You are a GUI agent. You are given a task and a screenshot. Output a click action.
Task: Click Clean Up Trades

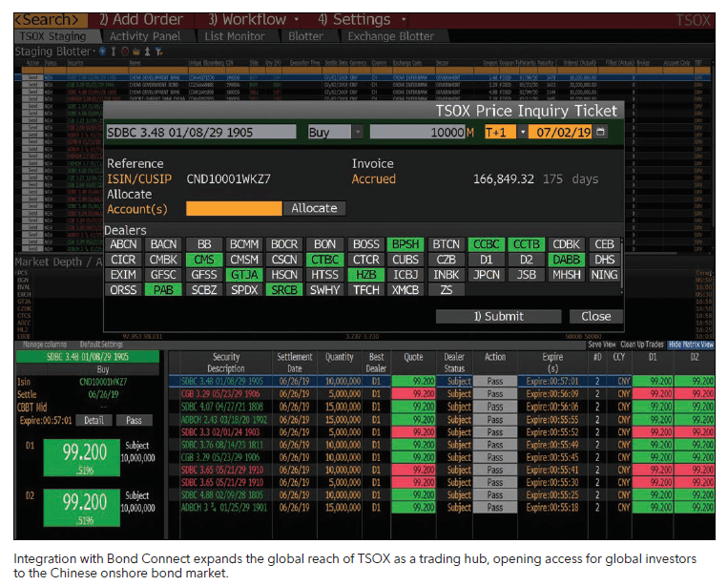(642, 345)
